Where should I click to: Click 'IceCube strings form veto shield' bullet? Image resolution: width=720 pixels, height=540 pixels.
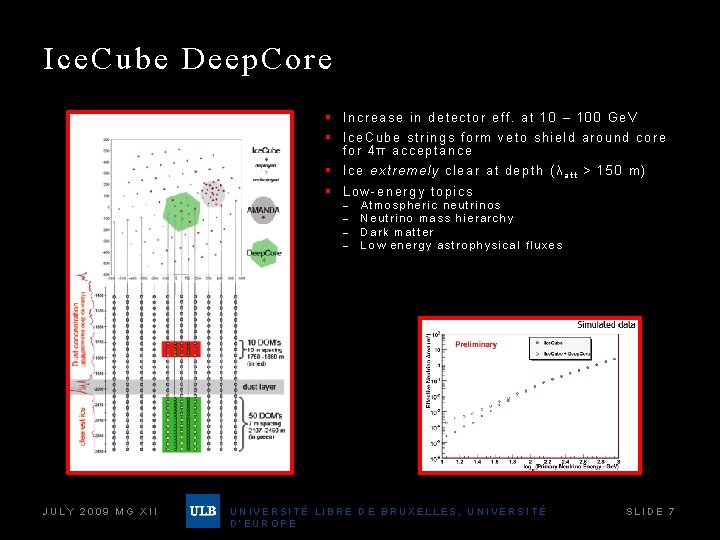click(x=504, y=144)
